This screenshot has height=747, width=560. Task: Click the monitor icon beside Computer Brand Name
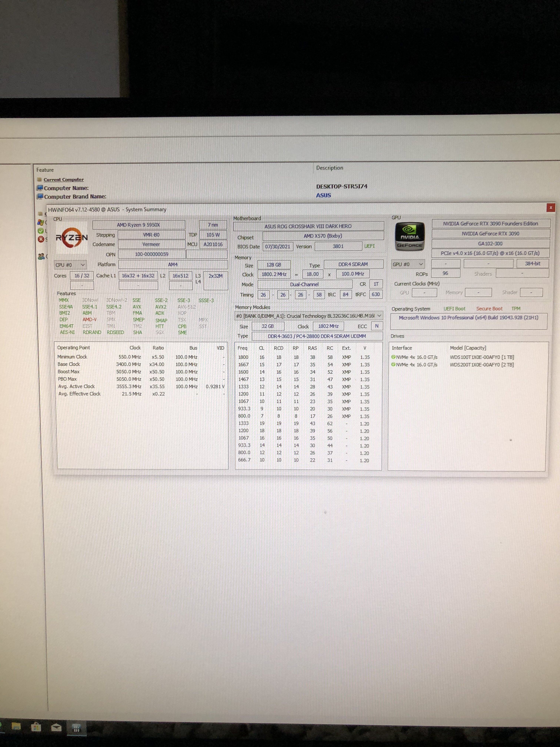tap(40, 197)
